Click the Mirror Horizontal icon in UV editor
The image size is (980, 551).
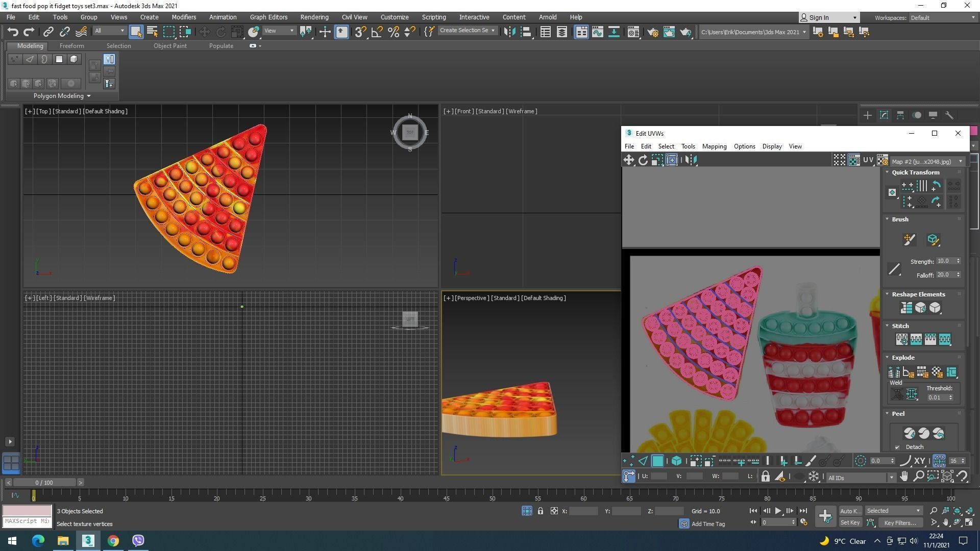coord(691,160)
